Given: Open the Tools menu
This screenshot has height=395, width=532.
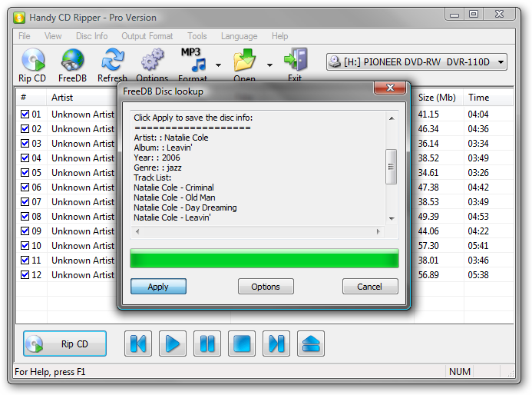Looking at the screenshot, I should click(x=197, y=36).
